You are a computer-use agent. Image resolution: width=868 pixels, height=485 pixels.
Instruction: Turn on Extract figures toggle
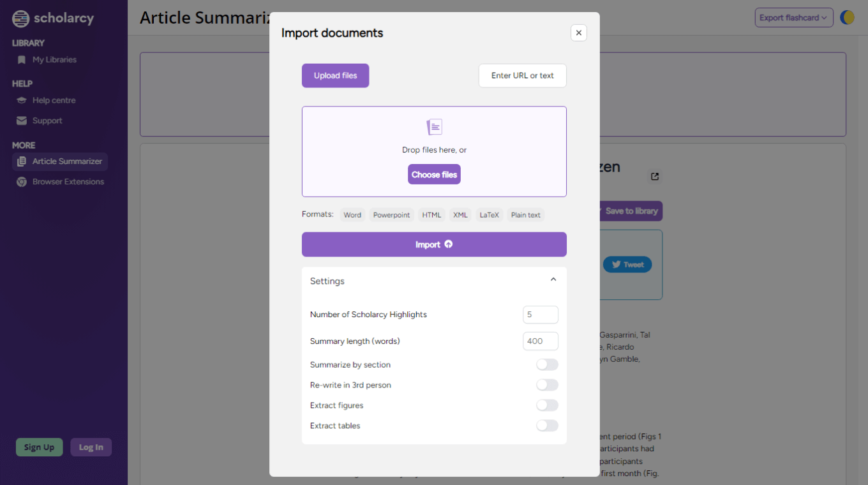[x=547, y=405]
